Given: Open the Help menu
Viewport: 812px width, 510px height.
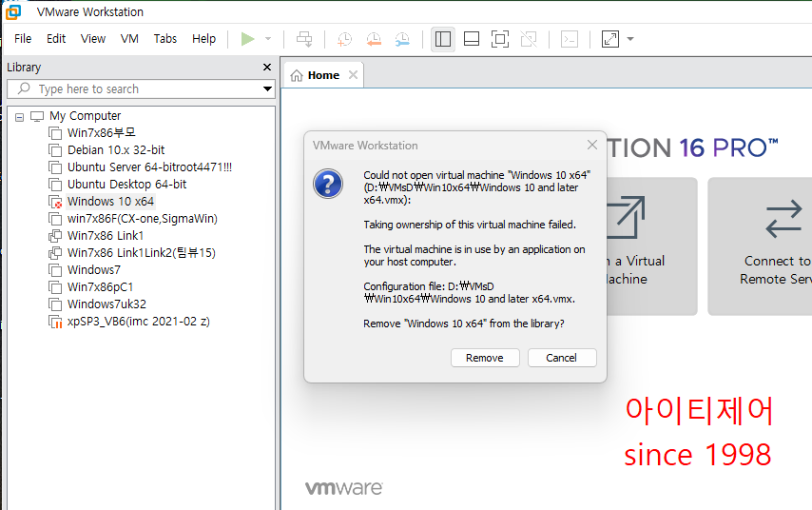Looking at the screenshot, I should point(204,39).
